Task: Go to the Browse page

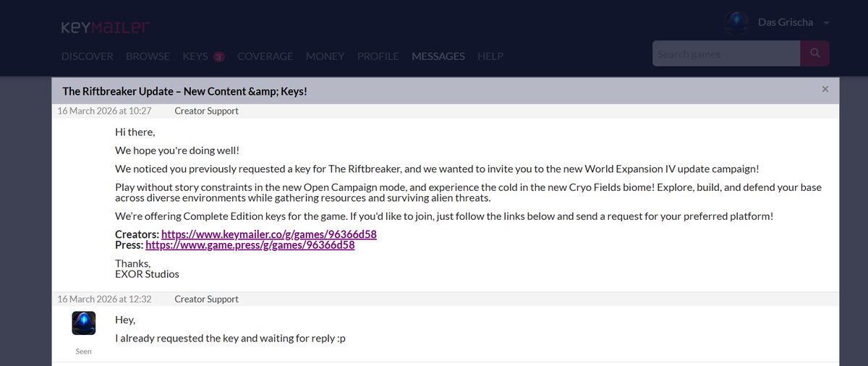Action: click(x=148, y=56)
